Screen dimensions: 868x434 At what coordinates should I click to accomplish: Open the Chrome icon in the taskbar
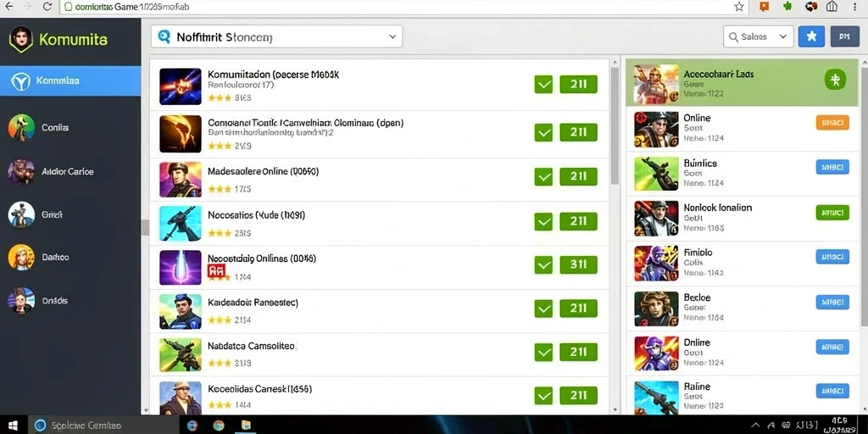click(x=219, y=426)
